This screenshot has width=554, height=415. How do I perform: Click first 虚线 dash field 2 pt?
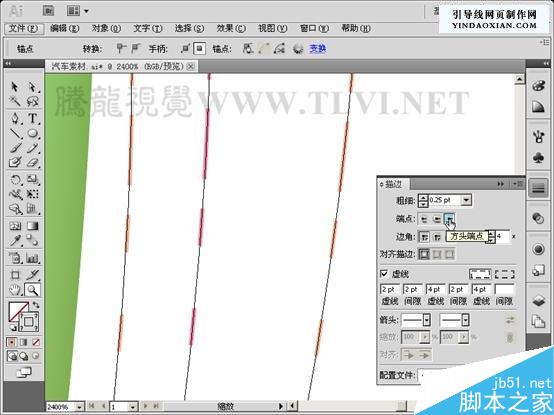[390, 289]
